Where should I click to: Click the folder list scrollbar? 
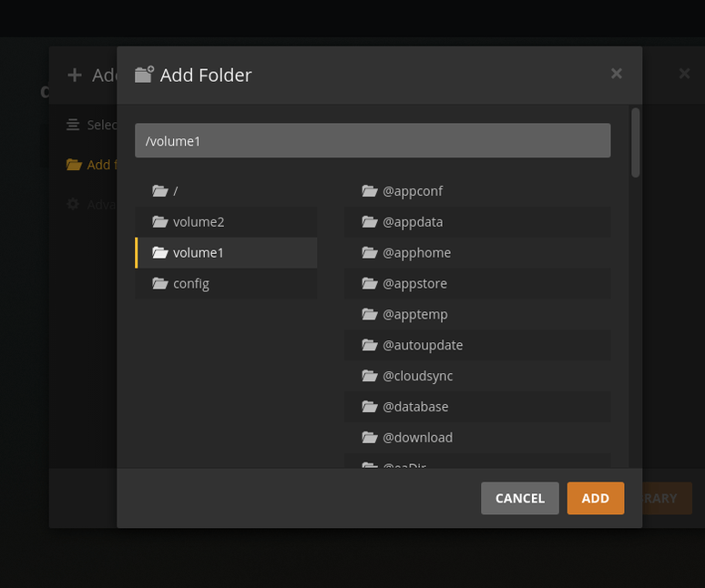(635, 143)
